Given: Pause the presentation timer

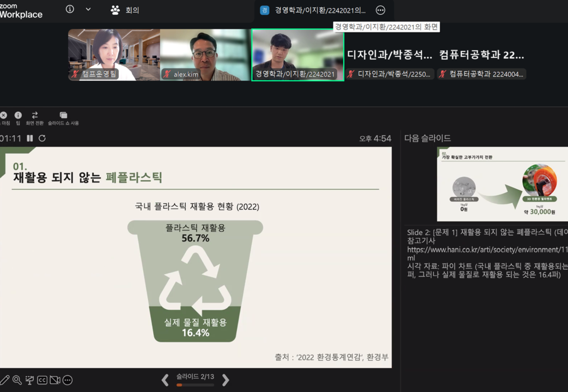Looking at the screenshot, I should 30,138.
